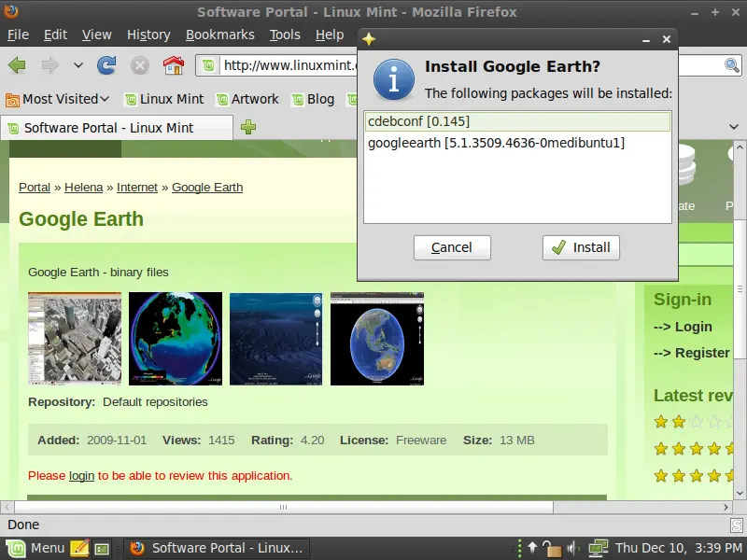Click the Rating value 4.20
Image resolution: width=747 pixels, height=560 pixels.
tap(313, 440)
